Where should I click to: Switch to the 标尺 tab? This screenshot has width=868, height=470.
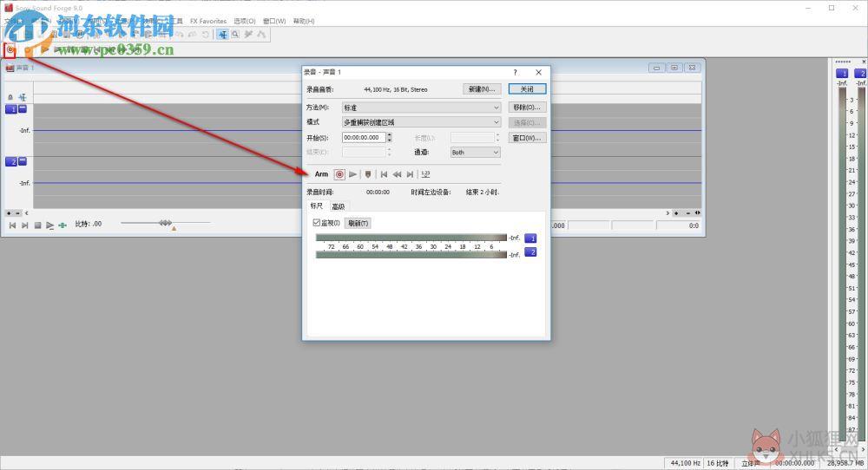pyautogui.click(x=317, y=206)
